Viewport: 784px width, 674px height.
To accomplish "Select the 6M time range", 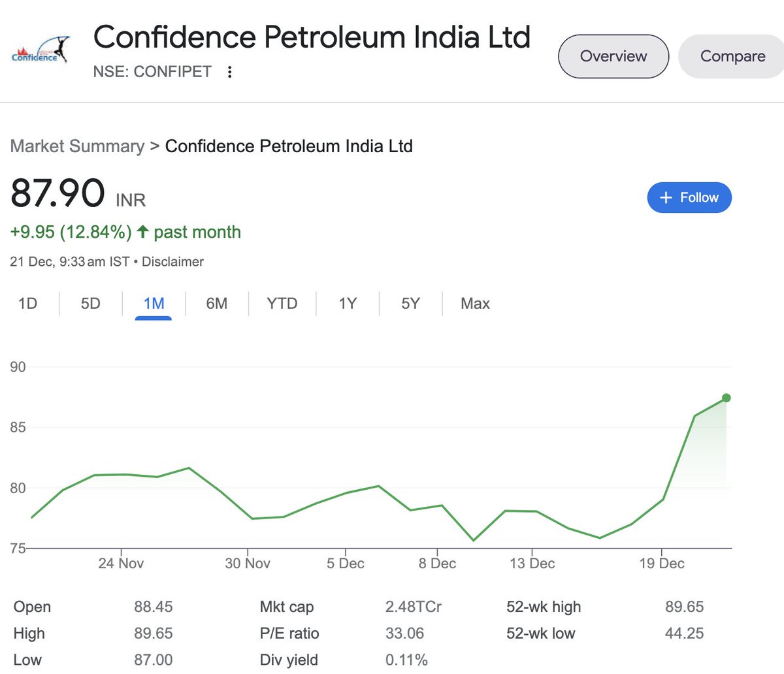I will click(217, 304).
